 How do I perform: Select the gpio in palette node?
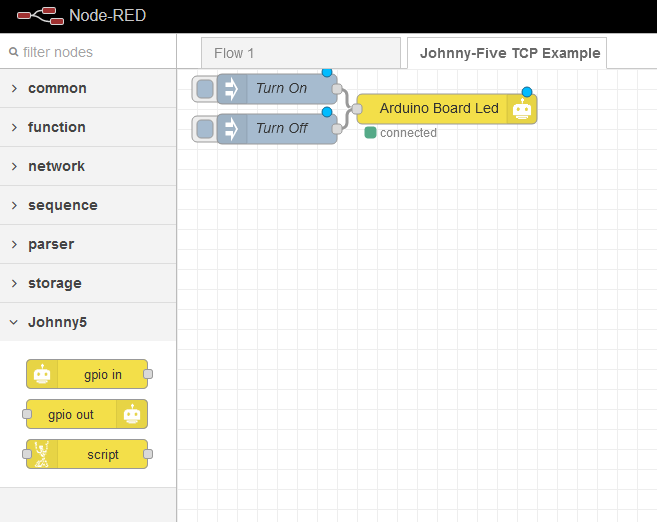[x=87, y=374]
